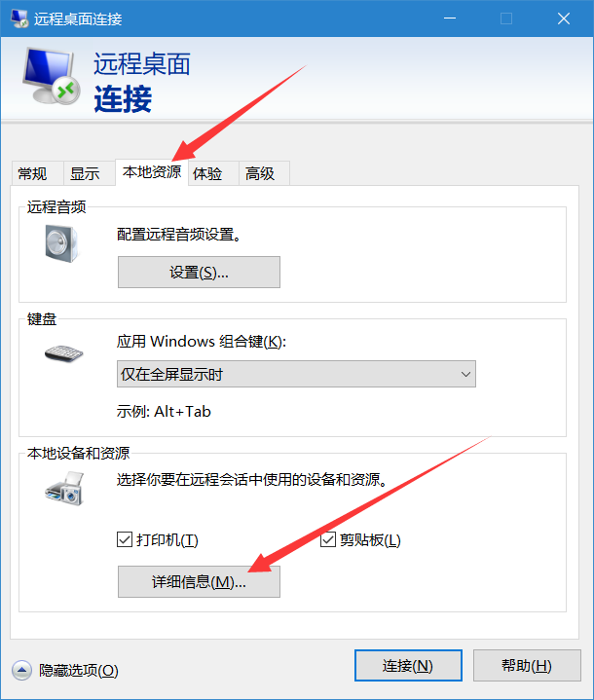
Task: Click the remote audio speaker icon
Action: click(61, 243)
